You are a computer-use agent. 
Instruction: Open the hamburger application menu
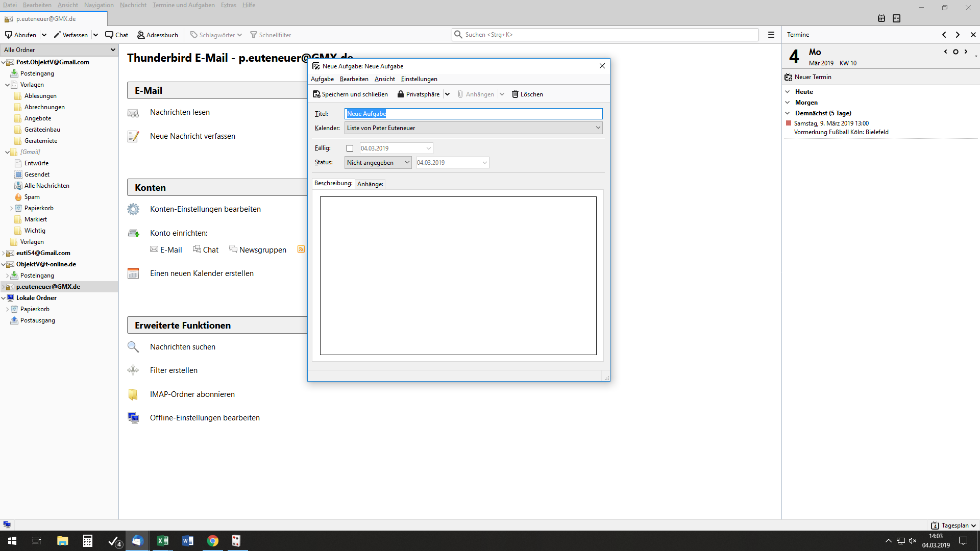click(771, 35)
